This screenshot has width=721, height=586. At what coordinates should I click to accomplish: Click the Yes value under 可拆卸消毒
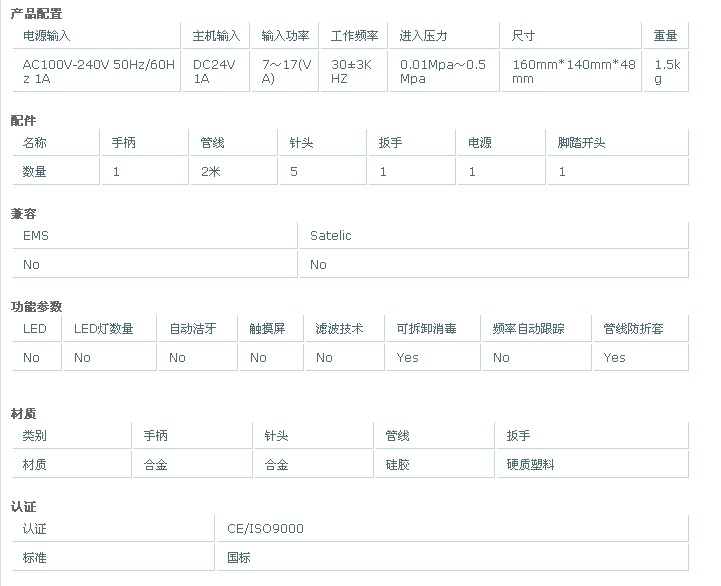click(x=407, y=358)
